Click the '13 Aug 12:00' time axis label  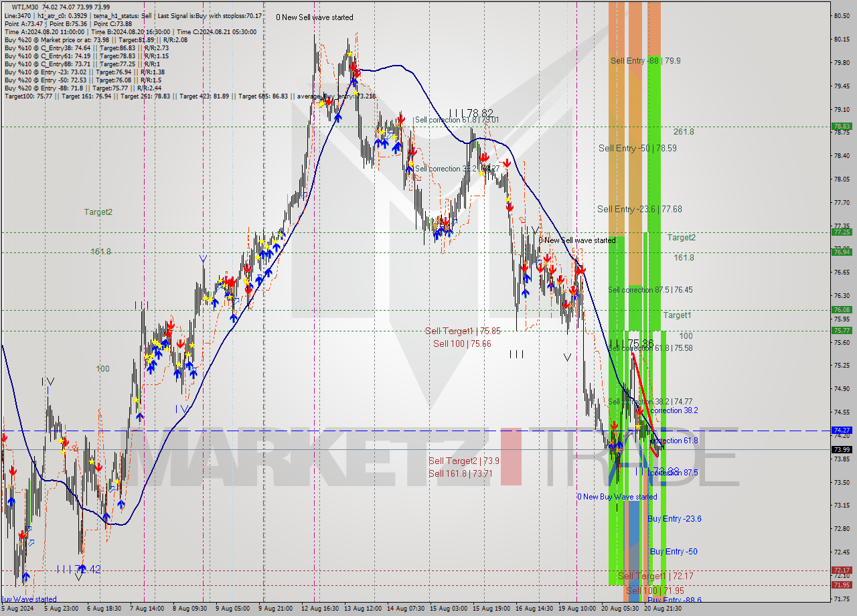pyautogui.click(x=364, y=609)
